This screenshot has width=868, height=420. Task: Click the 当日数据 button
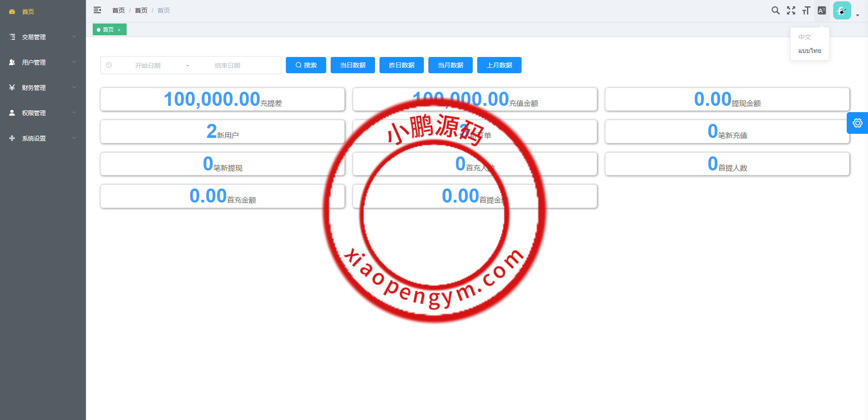pos(353,65)
